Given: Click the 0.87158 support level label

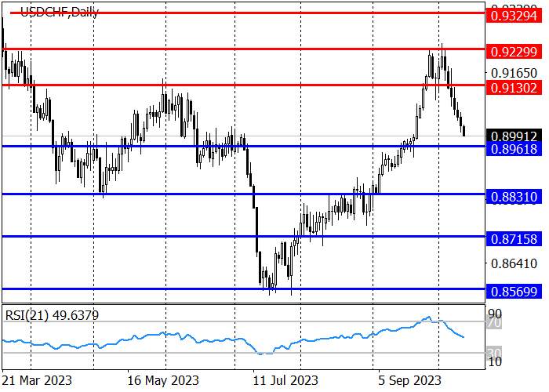Looking at the screenshot, I should tap(514, 239).
